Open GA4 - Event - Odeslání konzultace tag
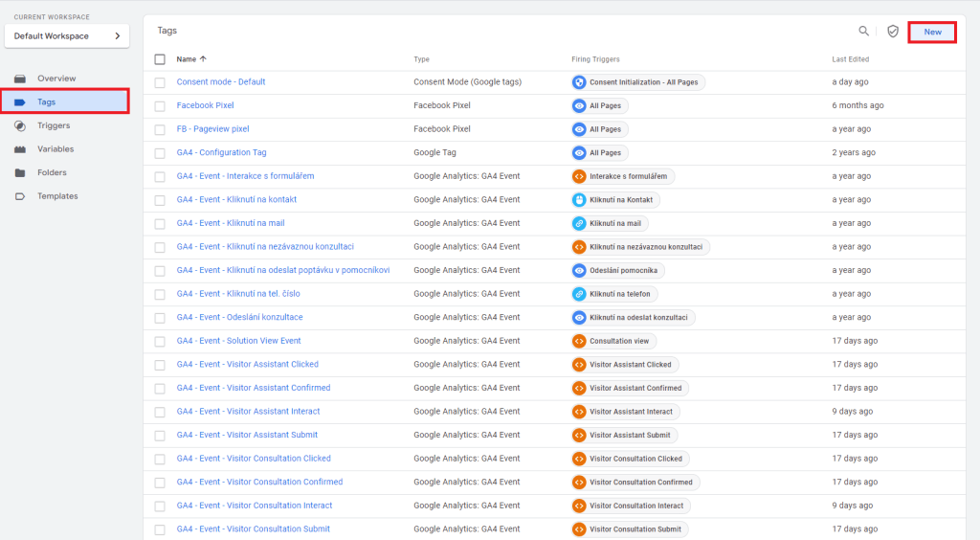 [x=239, y=318]
